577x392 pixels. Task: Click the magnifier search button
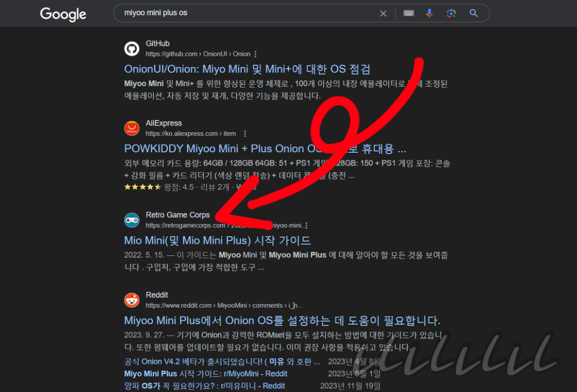474,13
